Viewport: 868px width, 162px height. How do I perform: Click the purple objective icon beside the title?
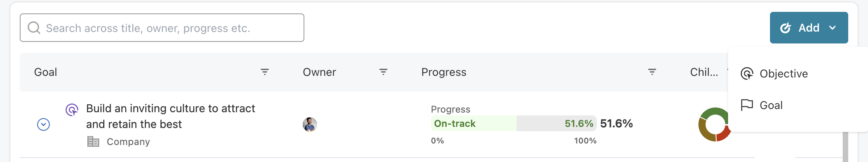tap(72, 109)
